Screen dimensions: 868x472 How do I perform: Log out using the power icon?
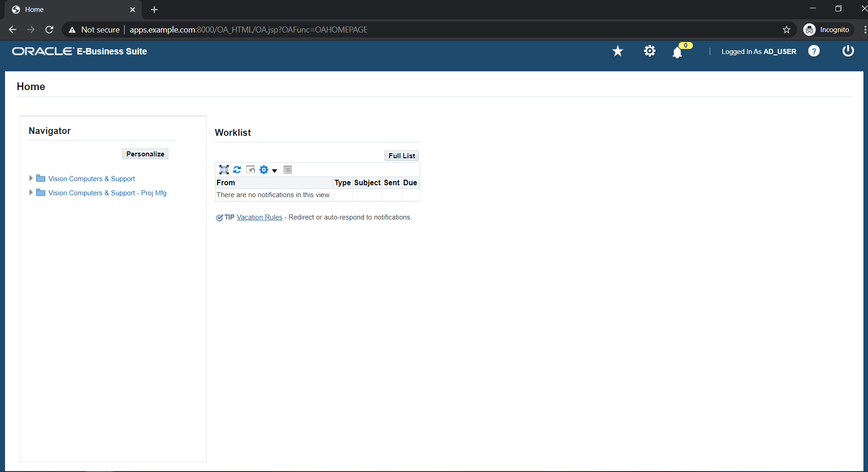[848, 51]
